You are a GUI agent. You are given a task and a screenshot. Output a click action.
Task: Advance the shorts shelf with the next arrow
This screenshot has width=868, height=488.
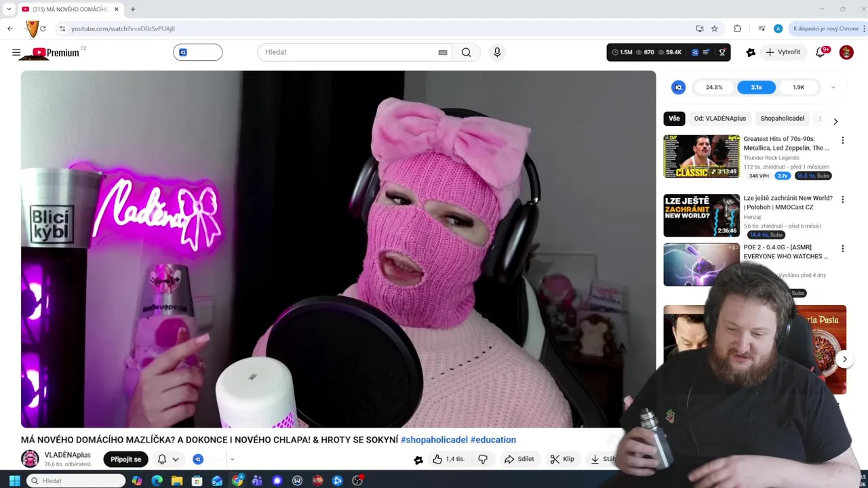tap(844, 359)
